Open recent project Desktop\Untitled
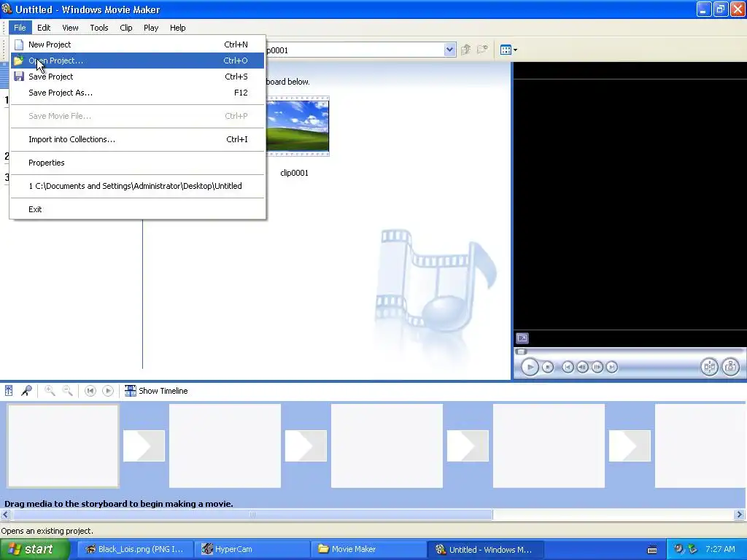Screen dimensions: 747x560 137,186
